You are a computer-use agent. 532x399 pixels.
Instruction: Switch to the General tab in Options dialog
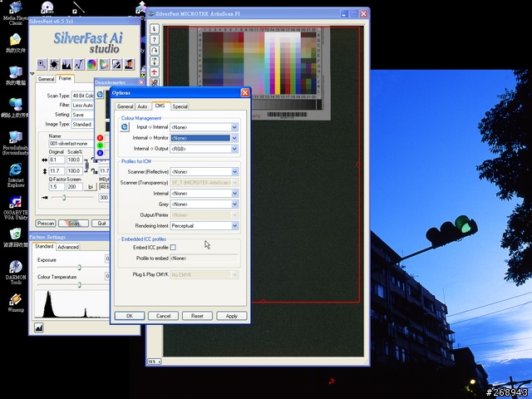(125, 106)
